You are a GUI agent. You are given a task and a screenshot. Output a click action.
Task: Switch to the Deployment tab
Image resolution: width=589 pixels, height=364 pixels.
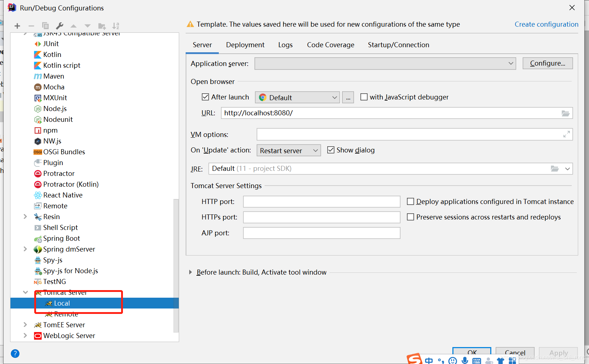point(245,45)
